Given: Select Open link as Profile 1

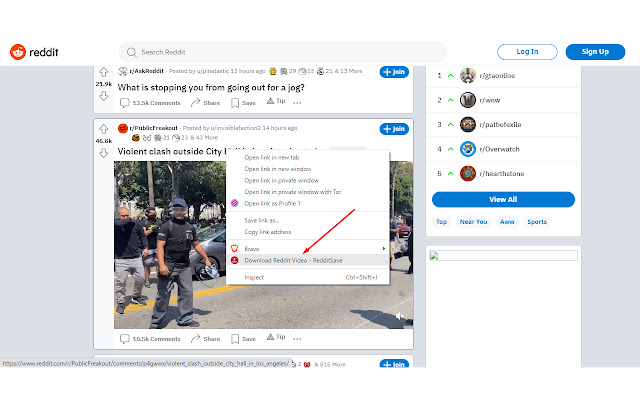Looking at the screenshot, I should 308,203.
